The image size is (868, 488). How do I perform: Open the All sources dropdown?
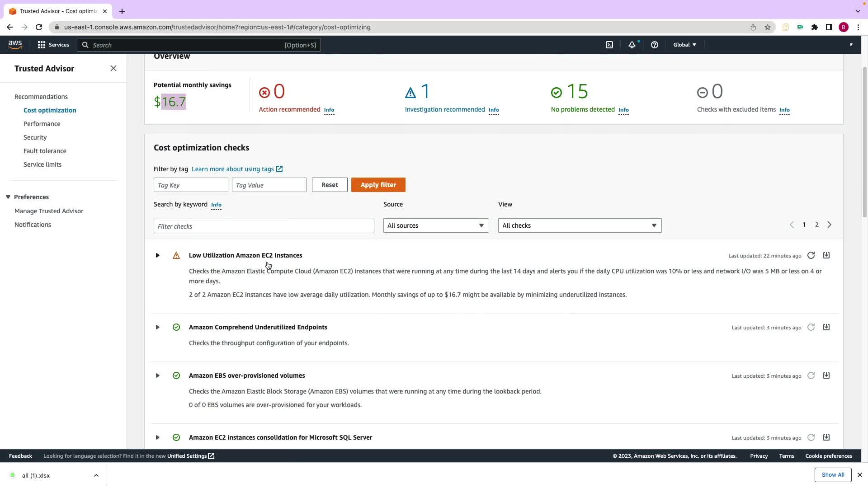(436, 225)
